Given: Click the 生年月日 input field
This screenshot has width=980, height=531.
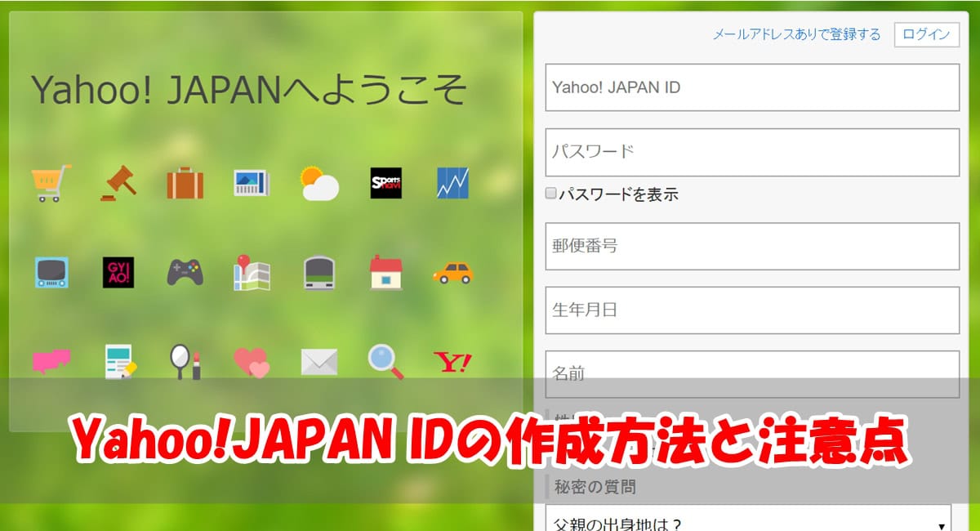Looking at the screenshot, I should [752, 310].
